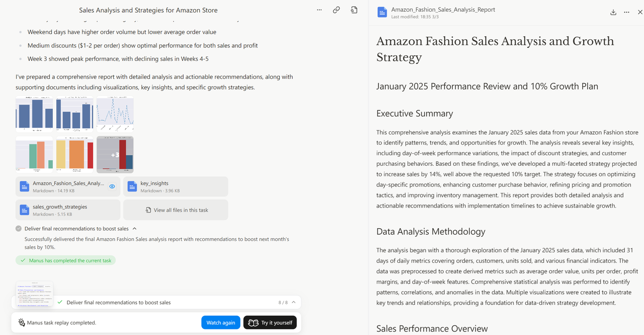The image size is (644, 335).
Task: Click the 'Manus has completed the current task' badge
Action: tap(65, 260)
